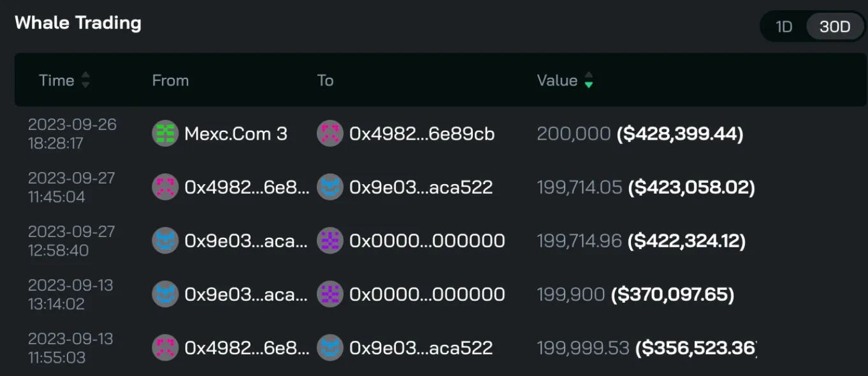This screenshot has height=376, width=868.
Task: Sort by Value using the arrow icon
Action: 589,80
